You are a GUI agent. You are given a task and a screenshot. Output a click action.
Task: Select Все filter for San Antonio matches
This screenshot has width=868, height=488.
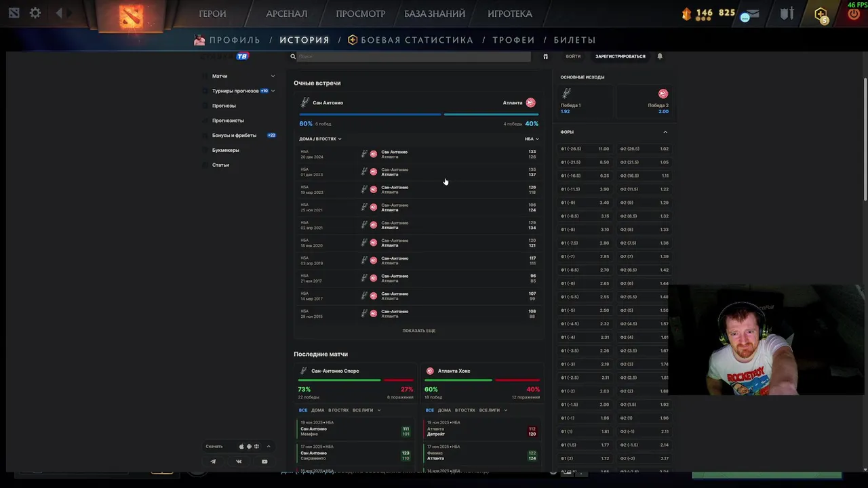tap(303, 410)
